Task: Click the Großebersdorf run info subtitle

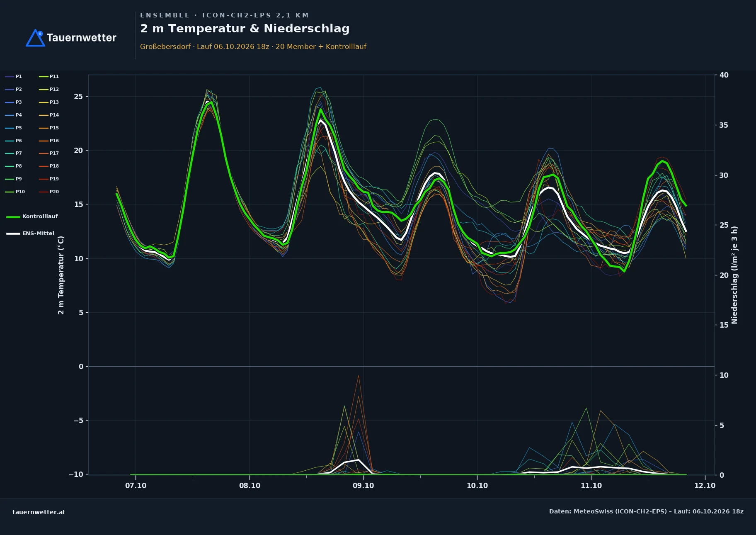Action: coord(253,46)
